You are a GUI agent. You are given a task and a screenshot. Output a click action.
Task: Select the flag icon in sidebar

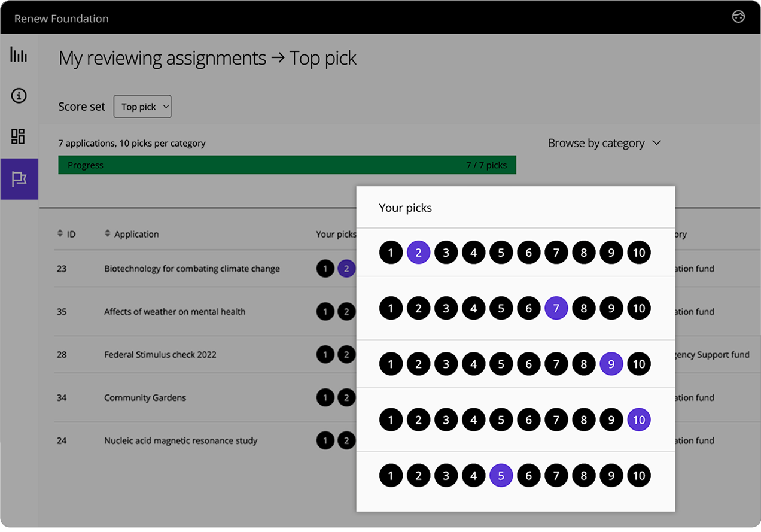[19, 179]
